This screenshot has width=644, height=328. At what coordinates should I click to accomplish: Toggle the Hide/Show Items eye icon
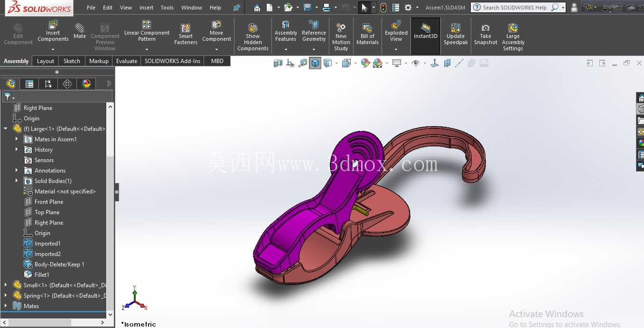pos(416,63)
